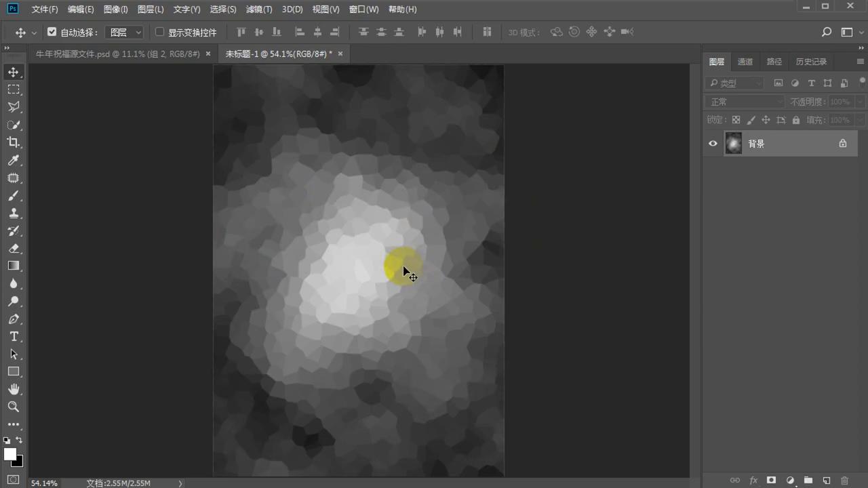Viewport: 868px width, 488px height.
Task: Select the Clone Stamp tool
Action: pyautogui.click(x=14, y=213)
